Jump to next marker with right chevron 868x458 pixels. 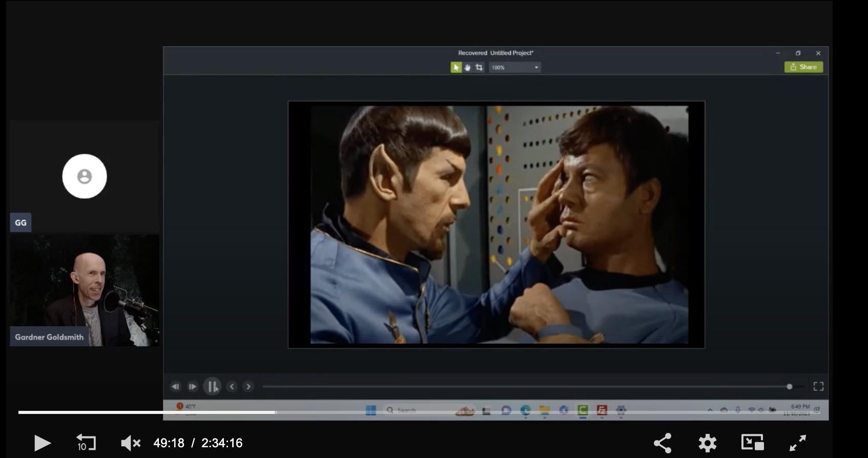pyautogui.click(x=249, y=386)
